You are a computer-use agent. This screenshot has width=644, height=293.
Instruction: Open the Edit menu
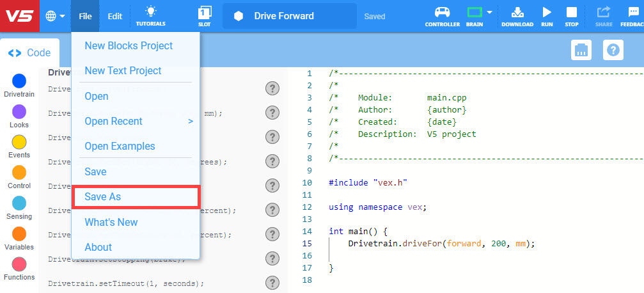[114, 16]
